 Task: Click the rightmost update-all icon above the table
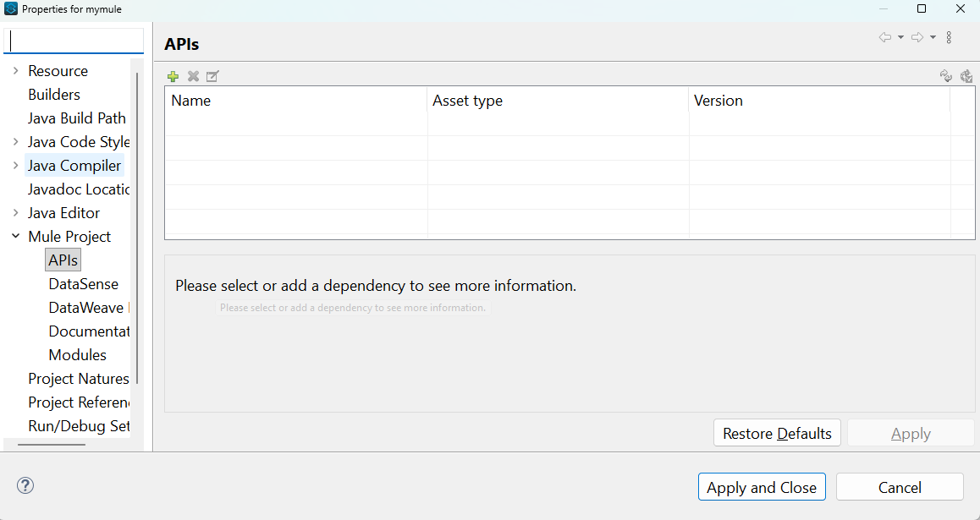[x=966, y=77]
